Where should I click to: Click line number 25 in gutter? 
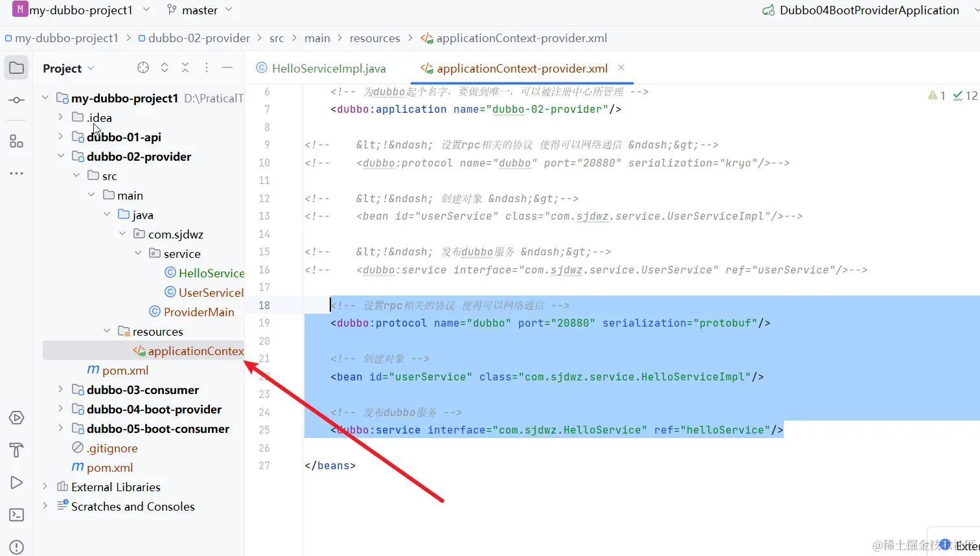pyautogui.click(x=264, y=430)
